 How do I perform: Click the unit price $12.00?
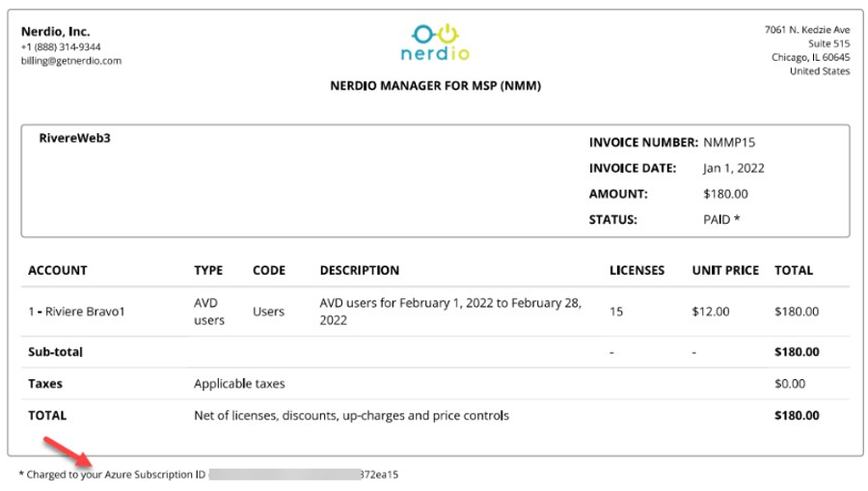pyautogui.click(x=711, y=312)
